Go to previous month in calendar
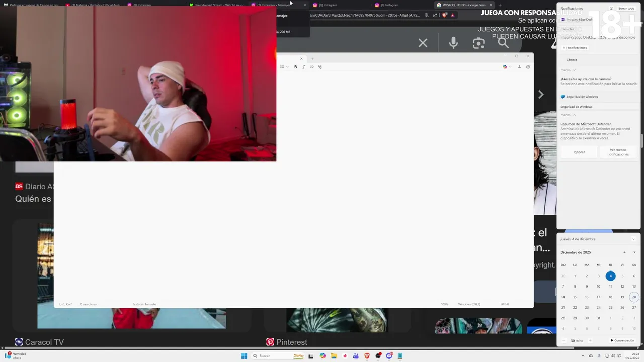Image resolution: width=644 pixels, height=362 pixels. (624, 252)
